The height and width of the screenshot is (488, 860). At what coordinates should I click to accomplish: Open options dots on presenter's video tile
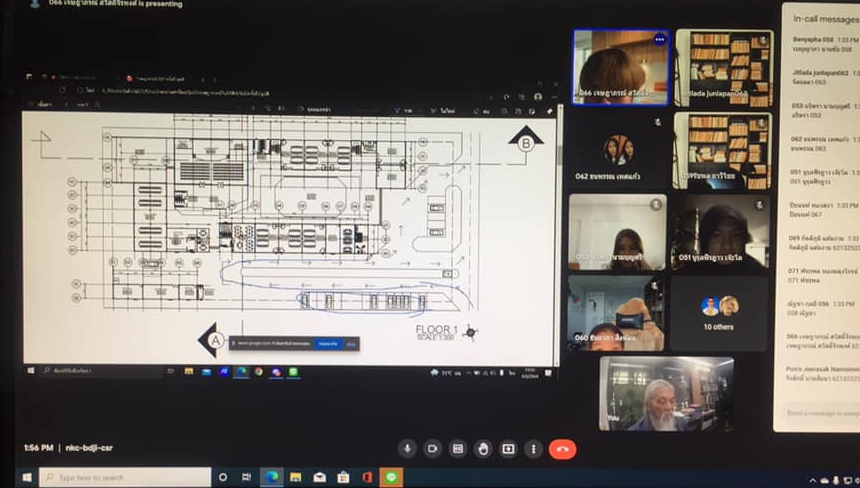659,39
